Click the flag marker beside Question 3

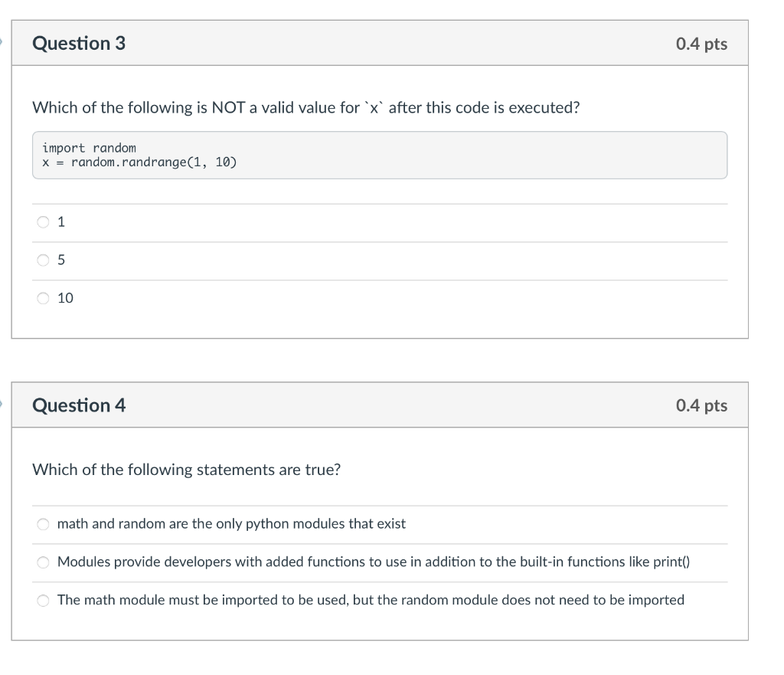[2, 44]
